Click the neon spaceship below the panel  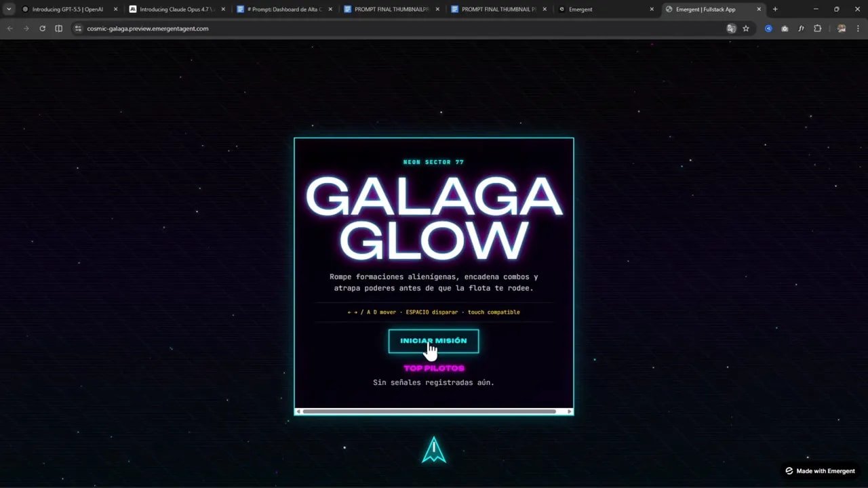coord(434,450)
